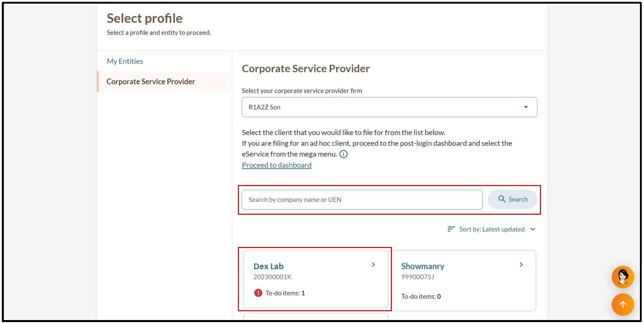Image resolution: width=644 pixels, height=323 pixels.
Task: Click the orange scroll-to-top arrow button
Action: pos(623,304)
